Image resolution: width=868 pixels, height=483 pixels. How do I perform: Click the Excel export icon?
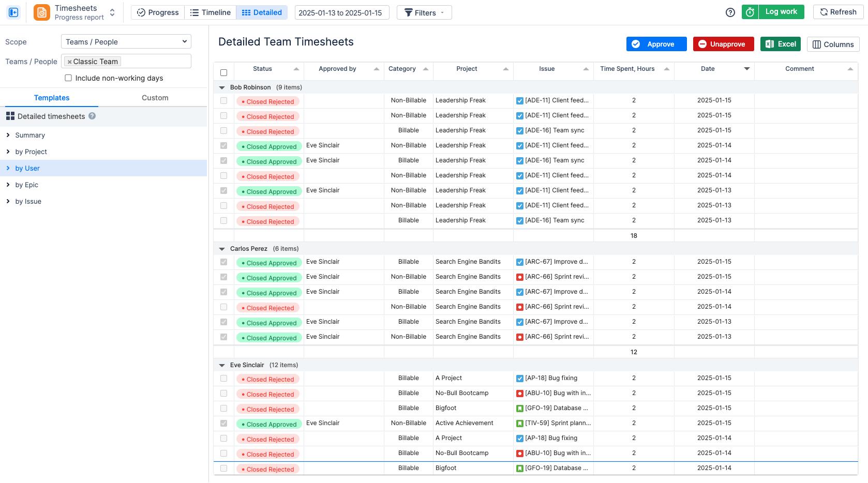[770, 44]
